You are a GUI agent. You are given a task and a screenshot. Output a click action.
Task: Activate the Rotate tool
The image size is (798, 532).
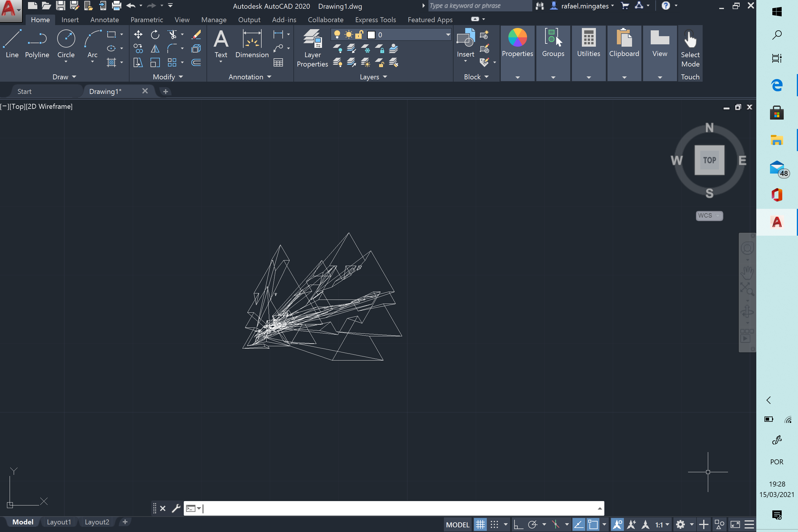click(155, 35)
